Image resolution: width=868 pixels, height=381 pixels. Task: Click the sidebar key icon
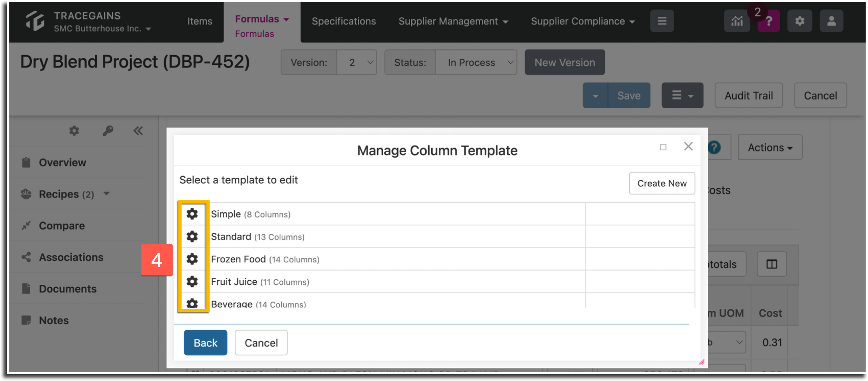coord(108,131)
